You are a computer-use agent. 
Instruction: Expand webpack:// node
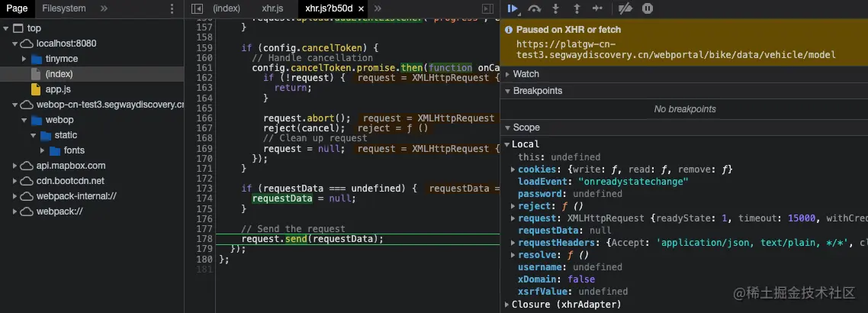point(15,211)
